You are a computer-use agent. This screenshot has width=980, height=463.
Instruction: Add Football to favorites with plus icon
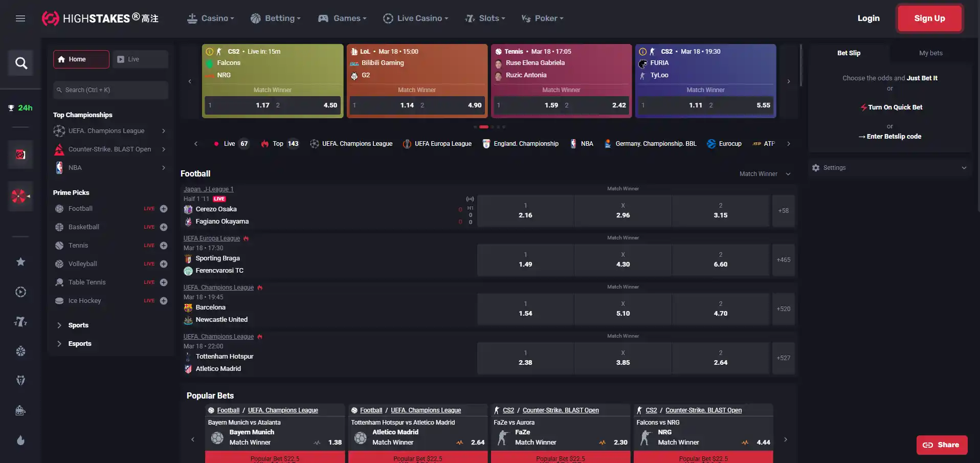[164, 209]
